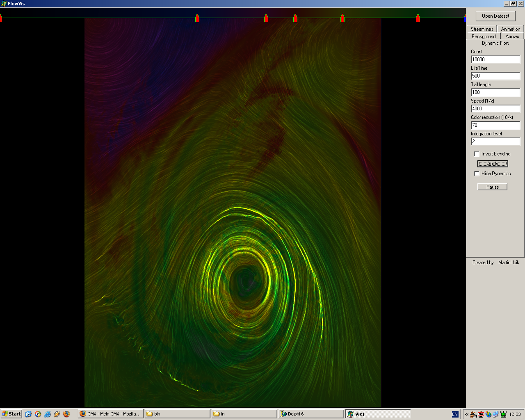Viewport: 525px width, 420px height.
Task: Tick the Hide Dynamisc checkbox
Action: point(477,173)
